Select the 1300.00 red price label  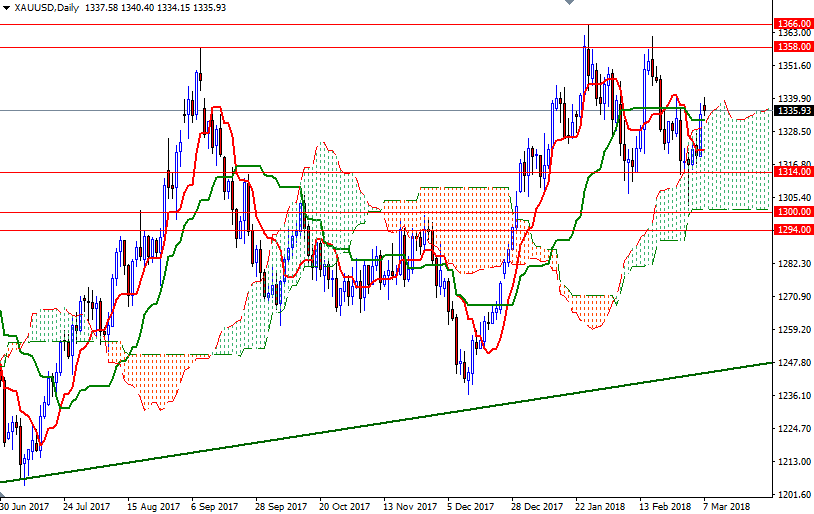(x=793, y=212)
